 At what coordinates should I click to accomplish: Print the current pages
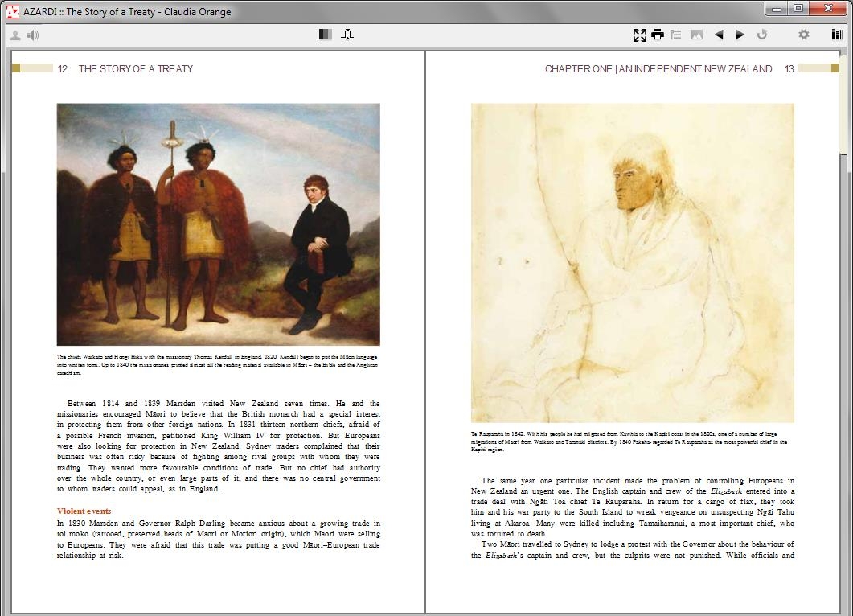(x=658, y=35)
